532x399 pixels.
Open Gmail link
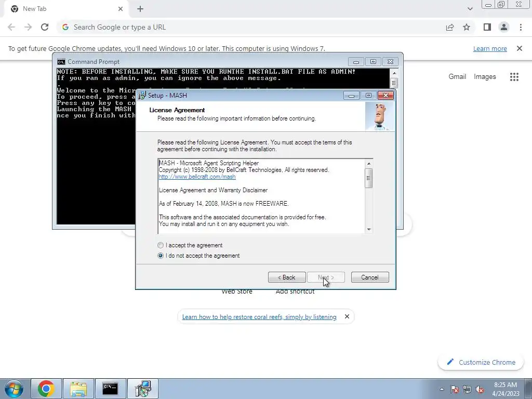tap(457, 77)
